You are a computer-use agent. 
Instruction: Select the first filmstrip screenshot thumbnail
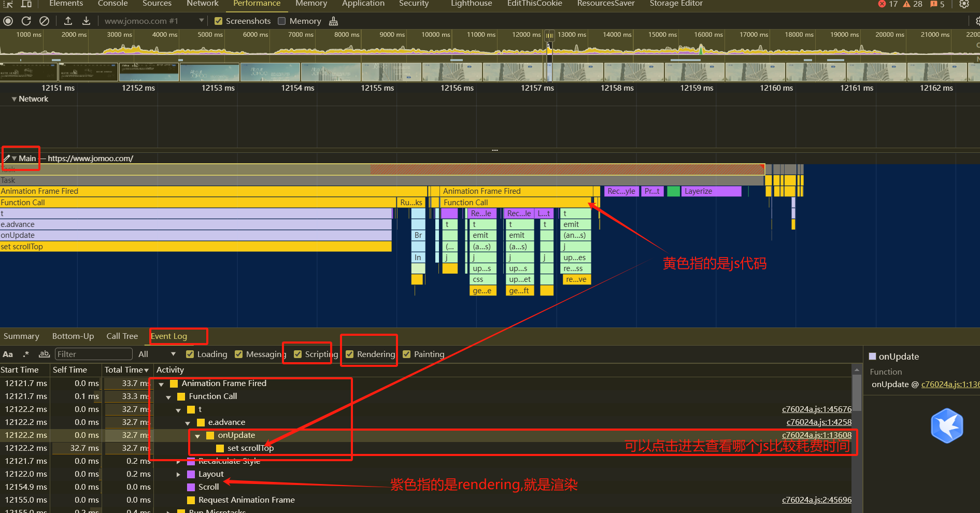29,72
